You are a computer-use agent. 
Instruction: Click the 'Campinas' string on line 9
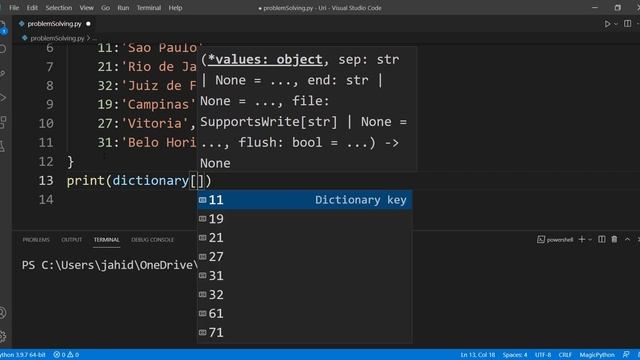[x=158, y=104]
